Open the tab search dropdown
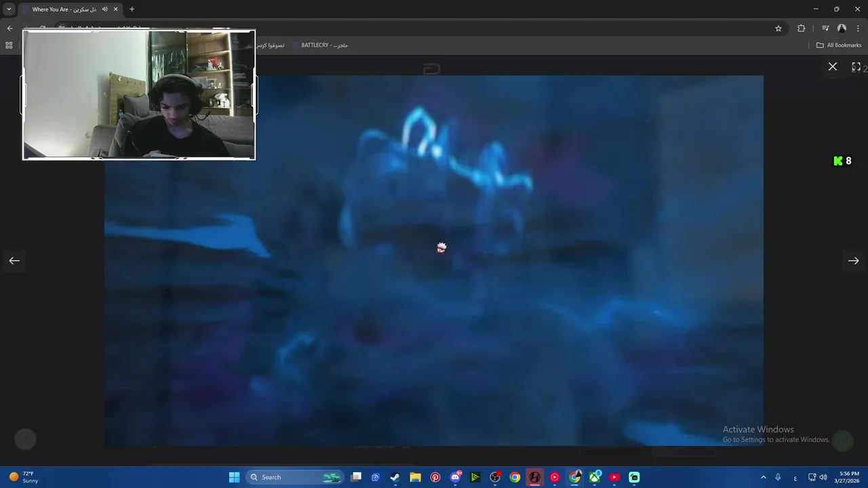Screen dimensions: 868x488 (9, 9)
